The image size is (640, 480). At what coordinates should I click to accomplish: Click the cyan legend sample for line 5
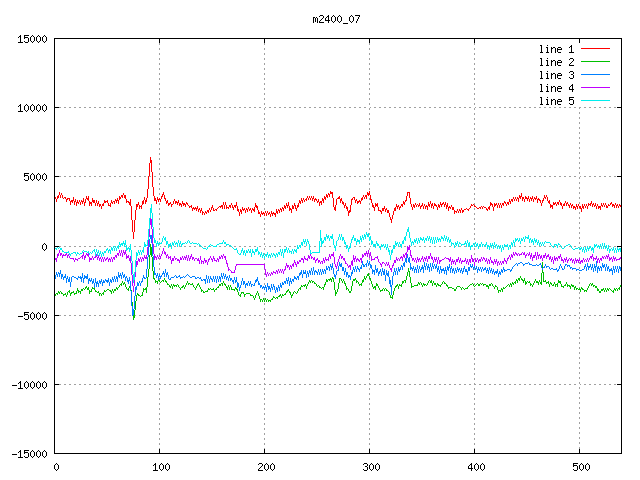(x=596, y=101)
